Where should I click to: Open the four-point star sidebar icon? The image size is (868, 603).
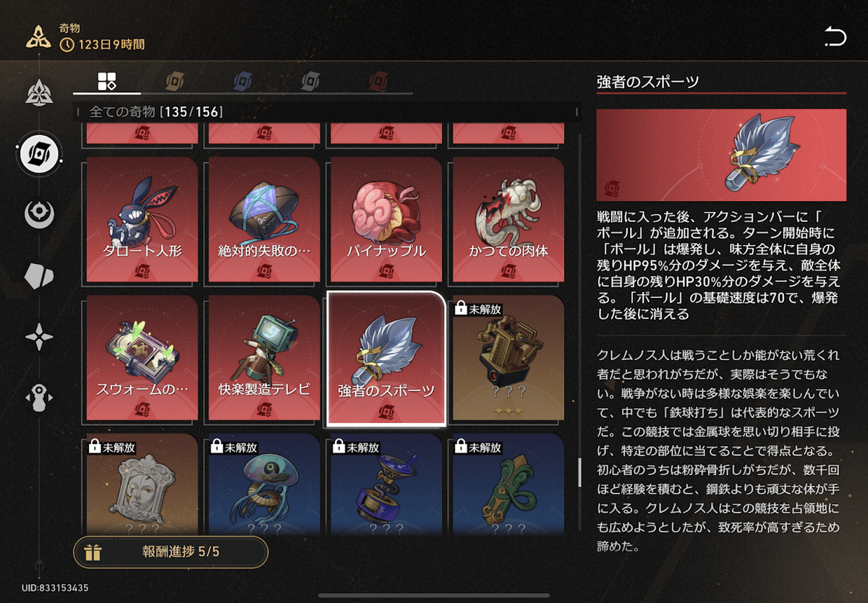(x=39, y=338)
